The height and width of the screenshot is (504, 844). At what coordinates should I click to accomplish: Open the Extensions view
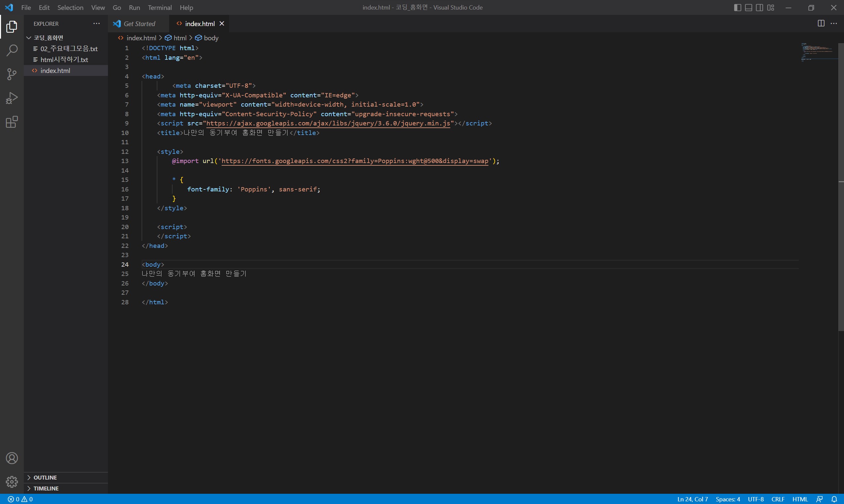pyautogui.click(x=12, y=121)
